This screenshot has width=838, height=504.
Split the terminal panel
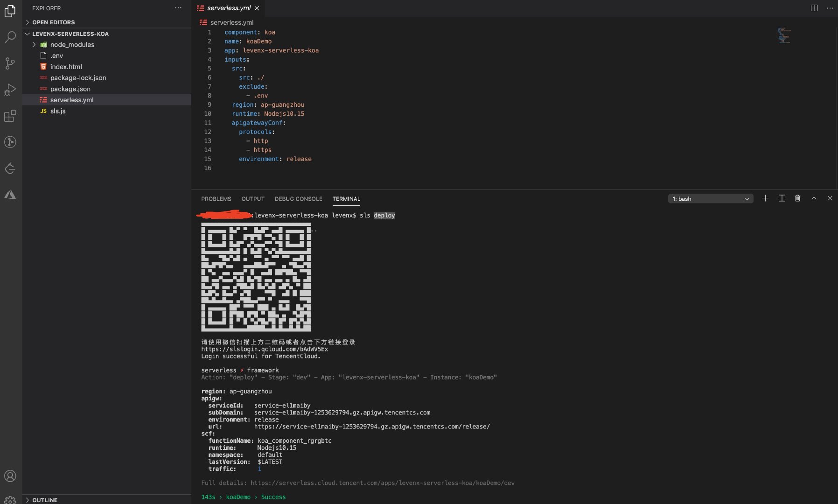coord(782,198)
